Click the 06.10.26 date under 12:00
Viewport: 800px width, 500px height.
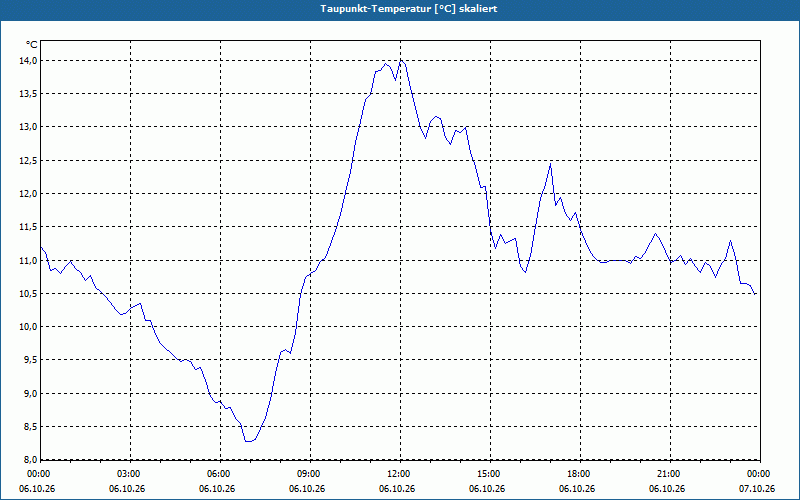[397, 489]
